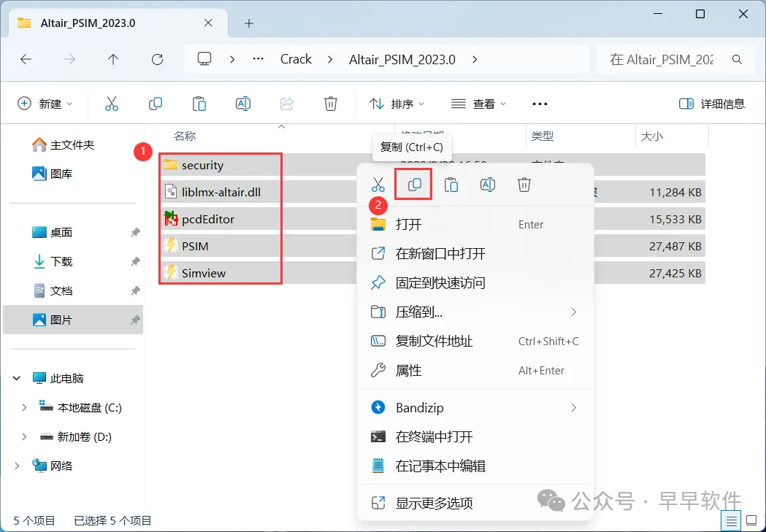Choose 在终端中打开 in the context menu
This screenshot has width=766, height=532.
coord(475,437)
